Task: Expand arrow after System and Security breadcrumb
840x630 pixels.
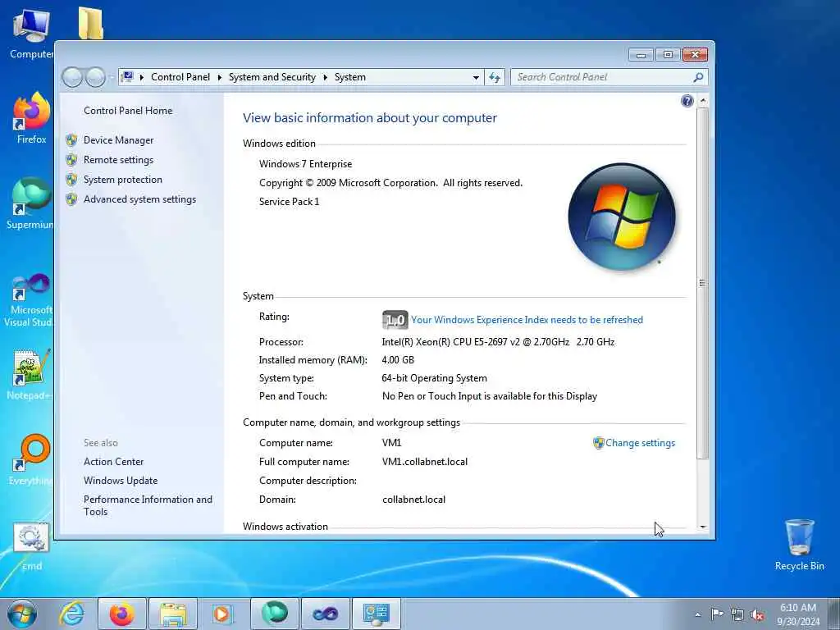Action: pos(325,77)
